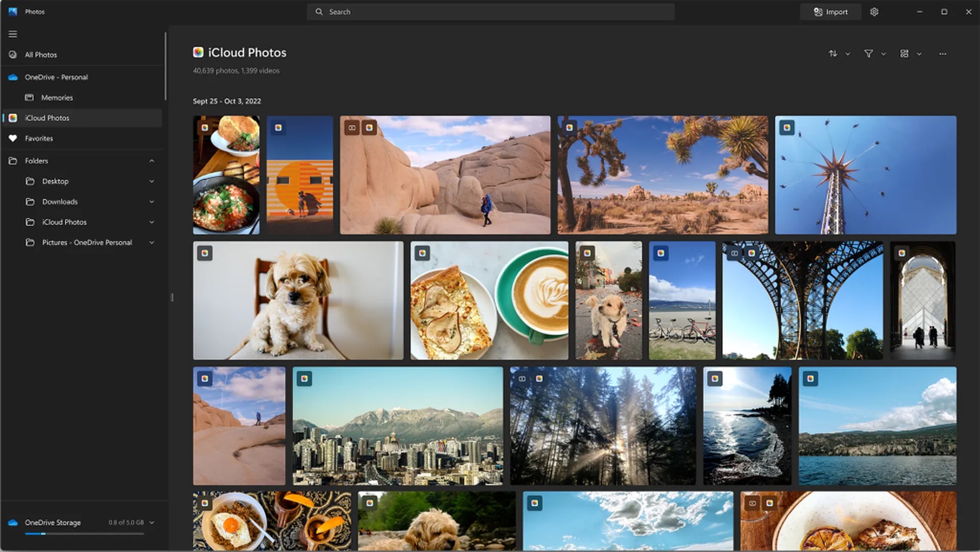Open the sort options icon

pyautogui.click(x=833, y=53)
